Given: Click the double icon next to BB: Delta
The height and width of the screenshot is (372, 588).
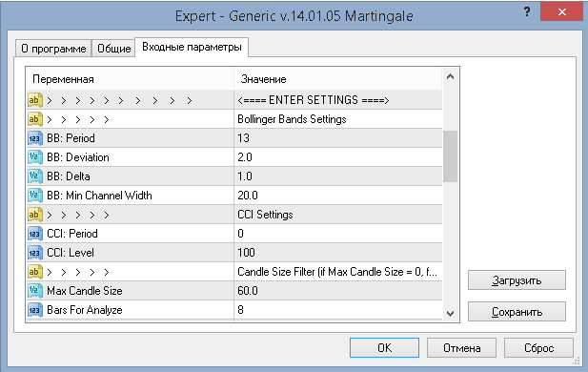Looking at the screenshot, I should 35,176.
